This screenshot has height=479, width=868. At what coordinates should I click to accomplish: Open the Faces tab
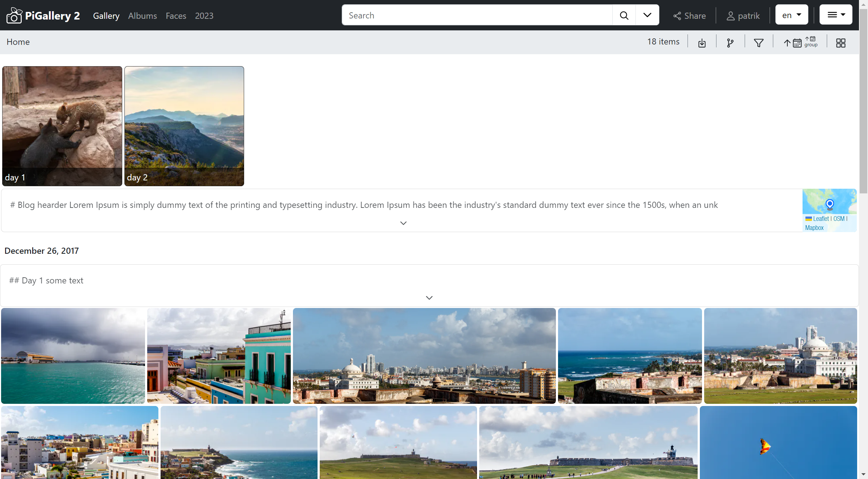point(176,16)
